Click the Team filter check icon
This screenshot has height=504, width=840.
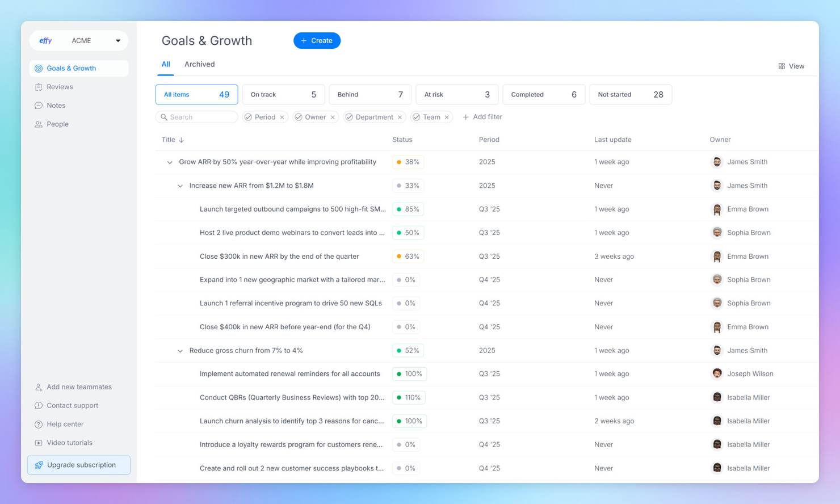tap(417, 117)
